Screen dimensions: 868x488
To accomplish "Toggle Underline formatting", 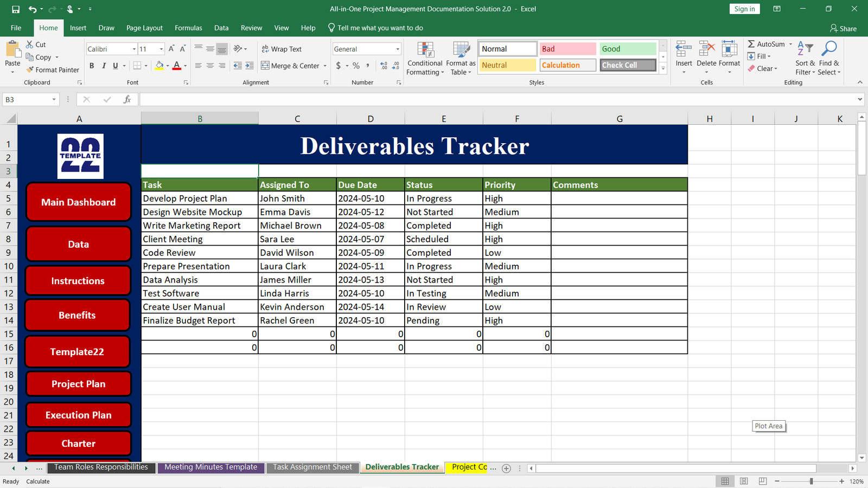I will 115,66.
